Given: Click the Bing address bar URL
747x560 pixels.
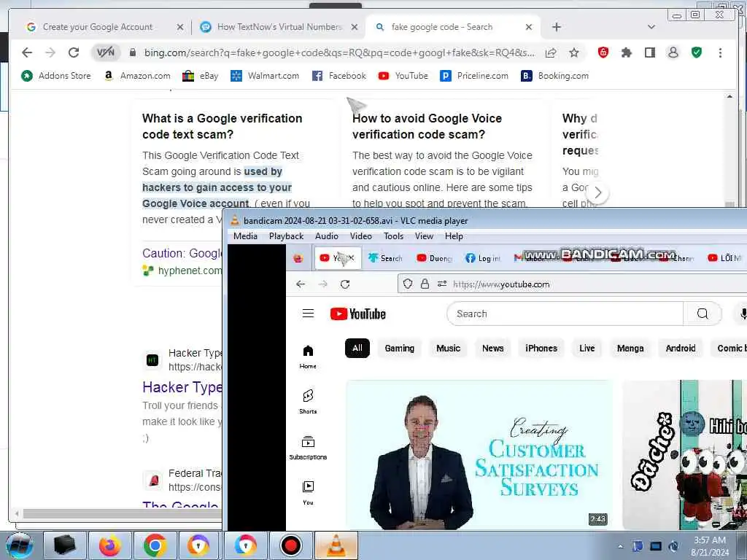Looking at the screenshot, I should tap(339, 52).
